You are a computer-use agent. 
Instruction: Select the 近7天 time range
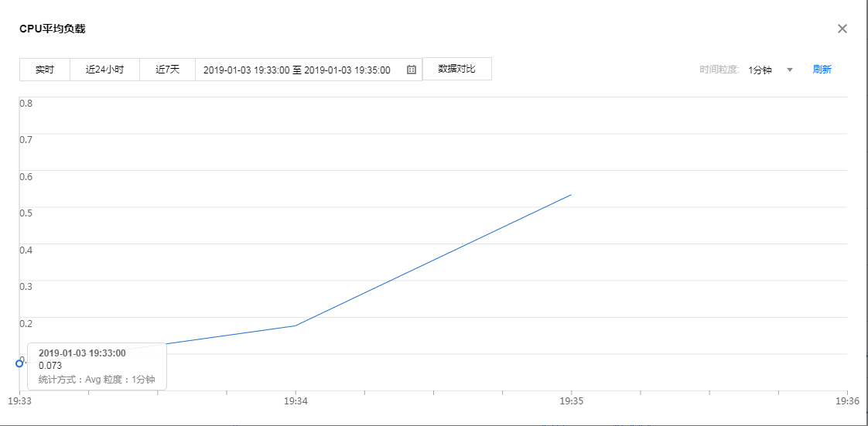tap(167, 70)
